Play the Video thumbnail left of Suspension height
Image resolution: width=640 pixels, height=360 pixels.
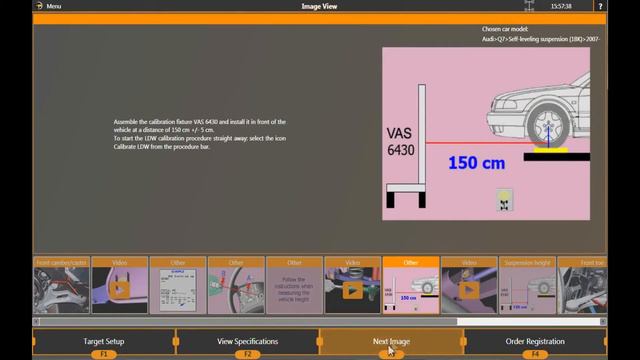pos(469,285)
